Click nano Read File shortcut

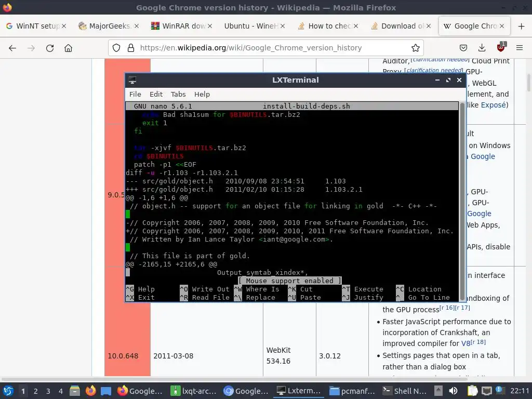[x=205, y=298]
